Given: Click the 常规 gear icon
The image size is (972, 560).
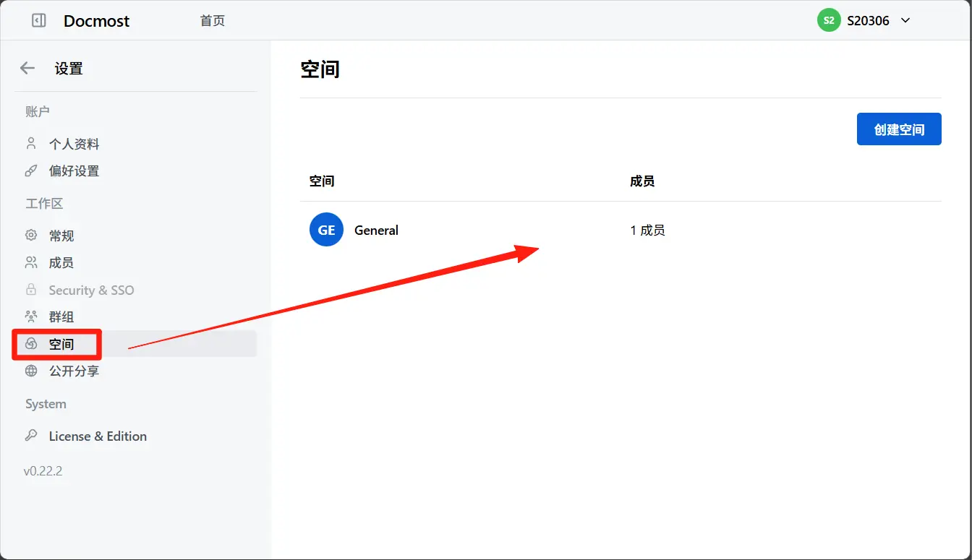Looking at the screenshot, I should coord(31,236).
